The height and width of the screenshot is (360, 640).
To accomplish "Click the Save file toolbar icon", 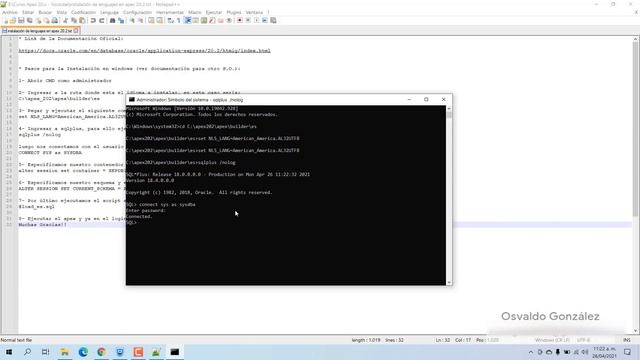I will [21, 20].
